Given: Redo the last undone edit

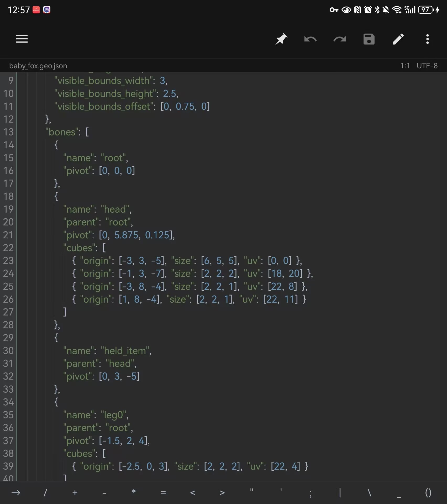Looking at the screenshot, I should pos(340,39).
